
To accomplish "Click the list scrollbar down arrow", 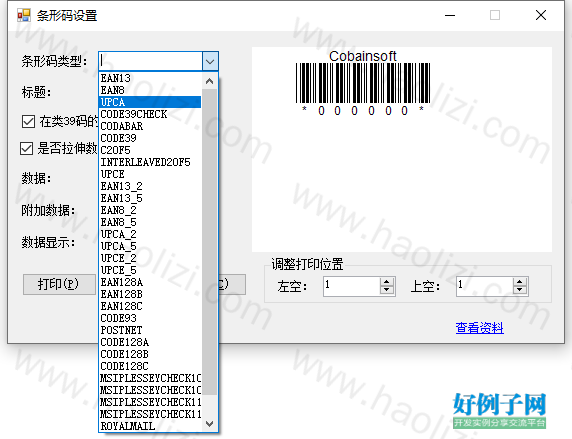I will (209, 424).
